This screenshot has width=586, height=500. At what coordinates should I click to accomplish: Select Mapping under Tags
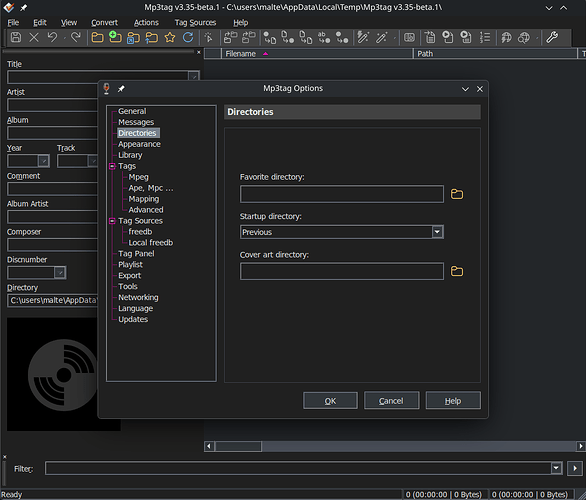click(144, 199)
